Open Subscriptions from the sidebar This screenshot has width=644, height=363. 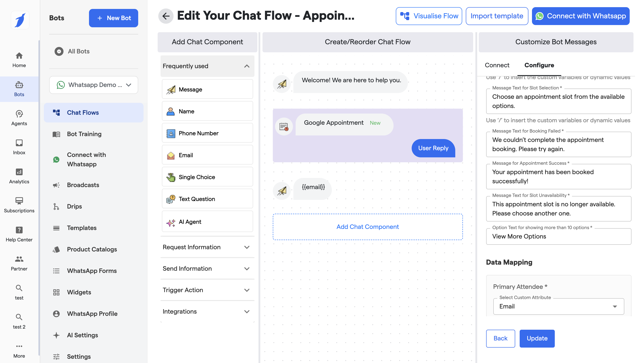19,205
